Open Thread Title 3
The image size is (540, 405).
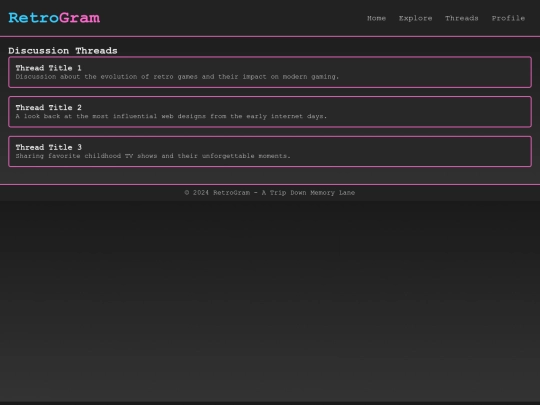tap(49, 147)
